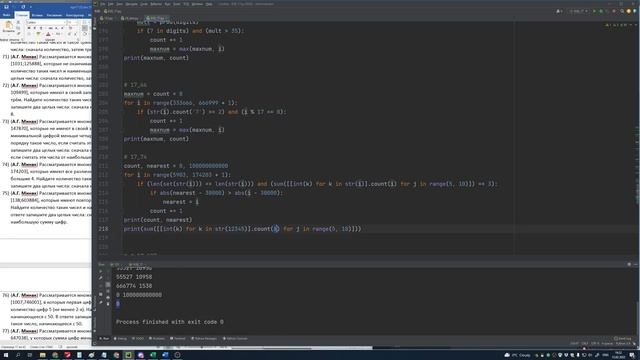Click console output '660774 1538'
The height and width of the screenshot is (360, 640).
[x=134, y=286]
